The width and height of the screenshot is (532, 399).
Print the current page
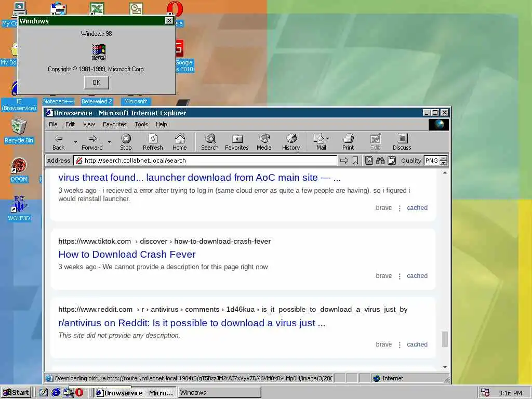point(348,142)
